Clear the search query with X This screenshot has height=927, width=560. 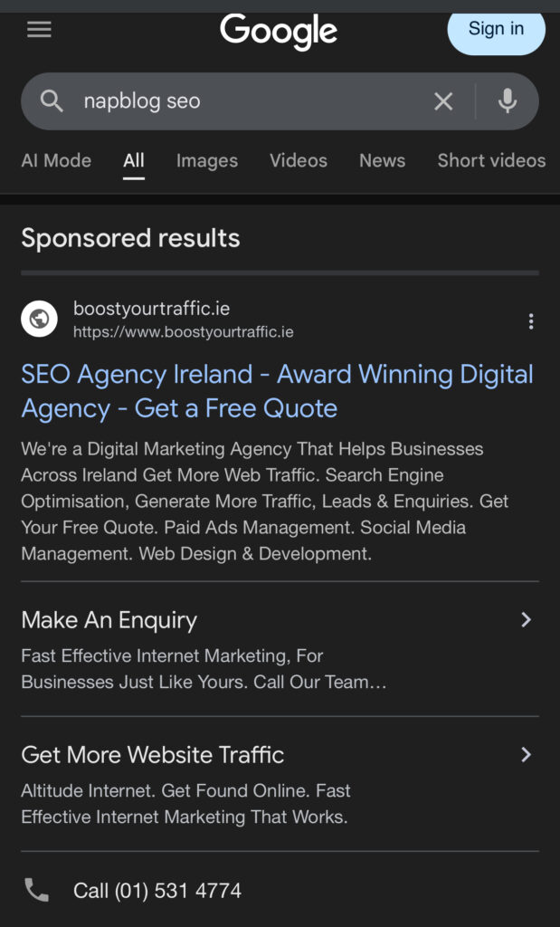pyautogui.click(x=443, y=101)
